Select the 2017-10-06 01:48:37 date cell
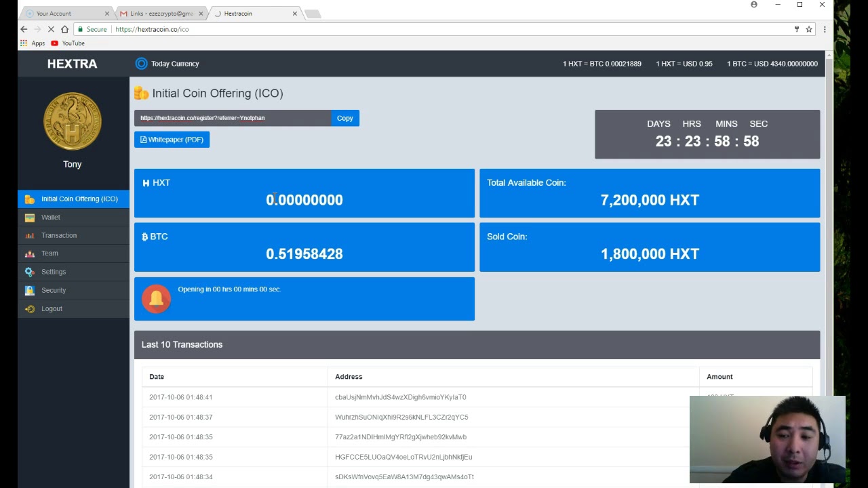 (181, 417)
